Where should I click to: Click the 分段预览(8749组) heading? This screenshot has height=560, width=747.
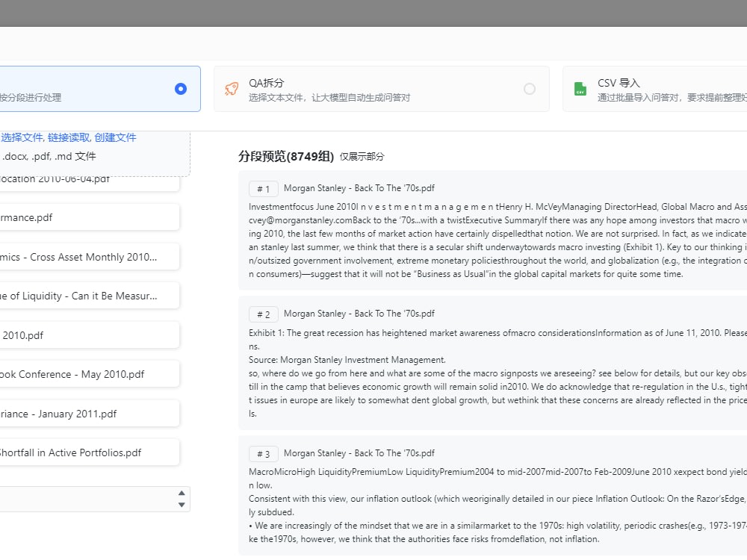coord(286,156)
